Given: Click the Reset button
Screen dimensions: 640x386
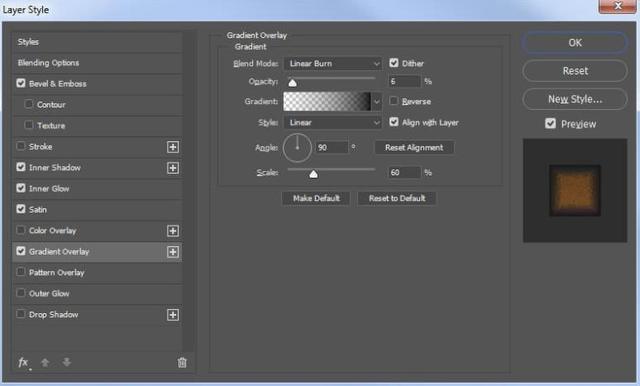Looking at the screenshot, I should 575,71.
